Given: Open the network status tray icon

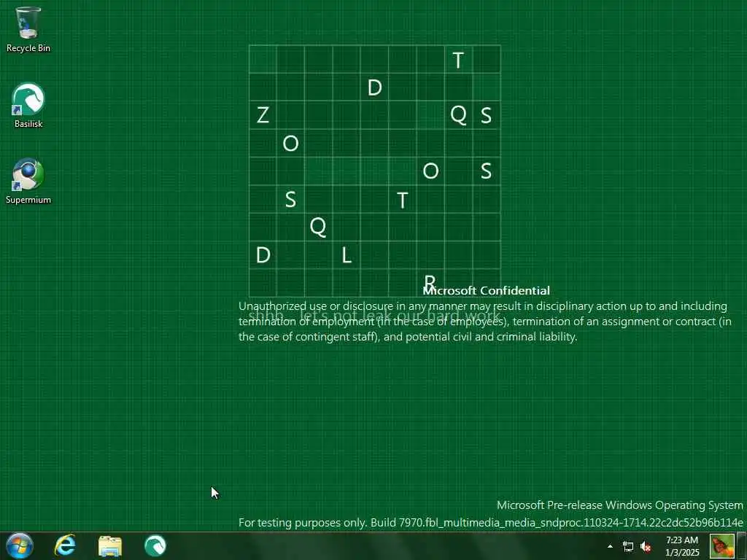Looking at the screenshot, I should [628, 546].
